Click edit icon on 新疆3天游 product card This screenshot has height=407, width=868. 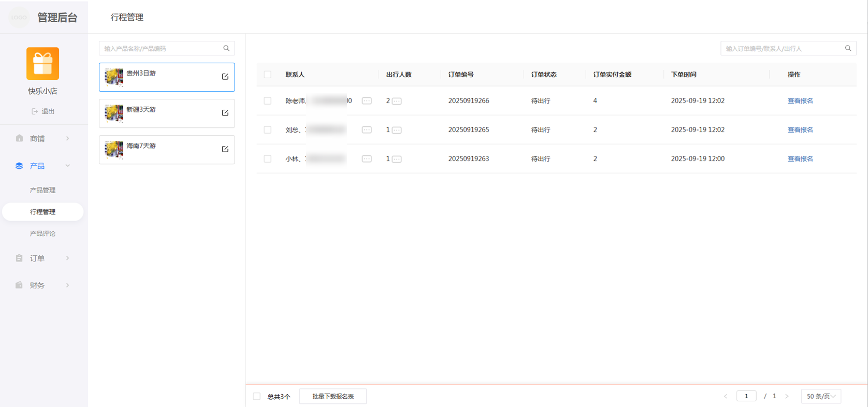(x=225, y=113)
